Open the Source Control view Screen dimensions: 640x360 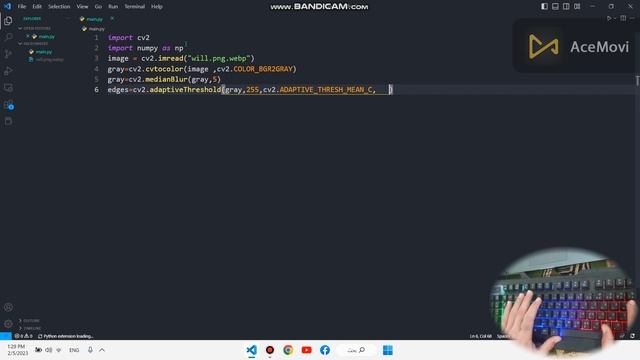click(x=8, y=54)
